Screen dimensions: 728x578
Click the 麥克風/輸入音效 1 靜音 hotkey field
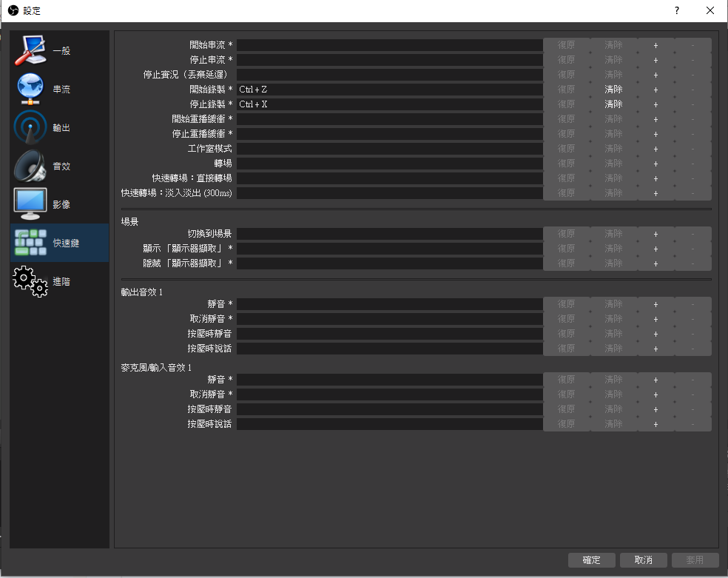pos(390,380)
